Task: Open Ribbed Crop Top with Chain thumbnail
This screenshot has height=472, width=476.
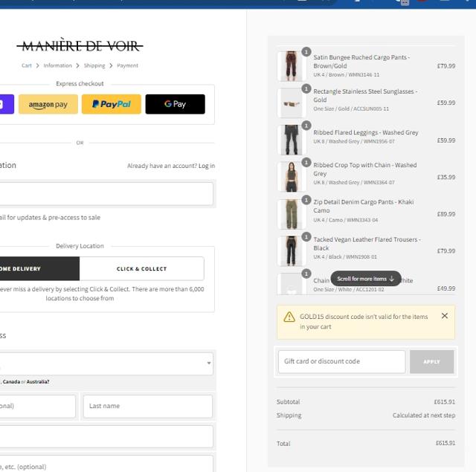Action: (x=291, y=177)
